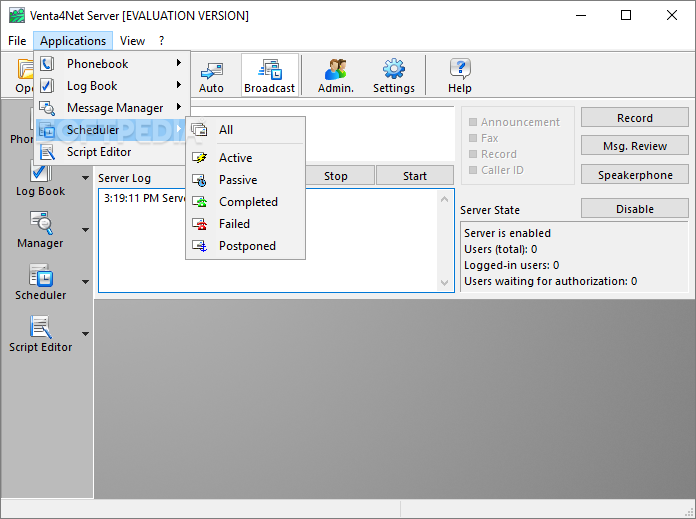
Task: Click the 'Logged-in users: 0' line
Action: (511, 265)
